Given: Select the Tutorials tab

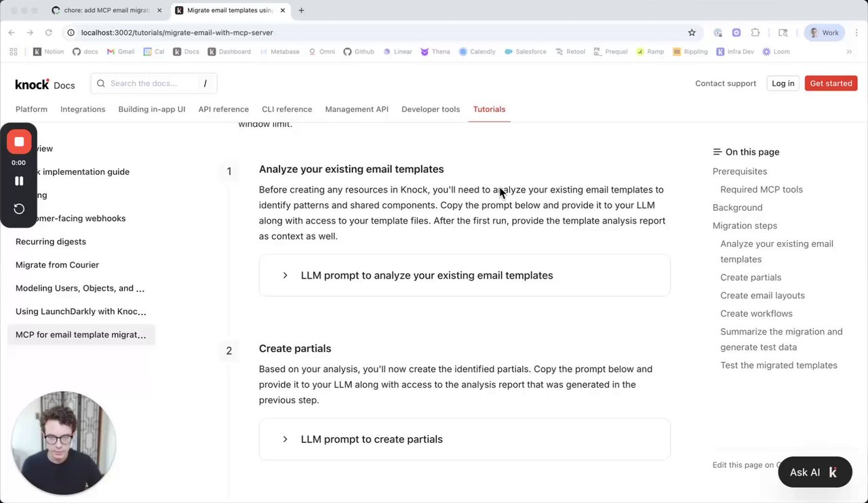Looking at the screenshot, I should [x=489, y=109].
